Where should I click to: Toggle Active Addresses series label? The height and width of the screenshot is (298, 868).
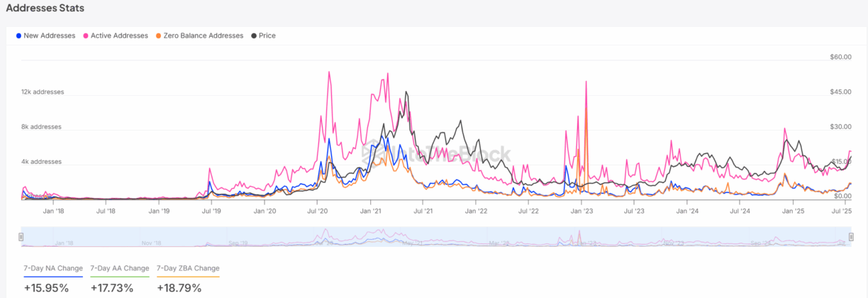(119, 35)
